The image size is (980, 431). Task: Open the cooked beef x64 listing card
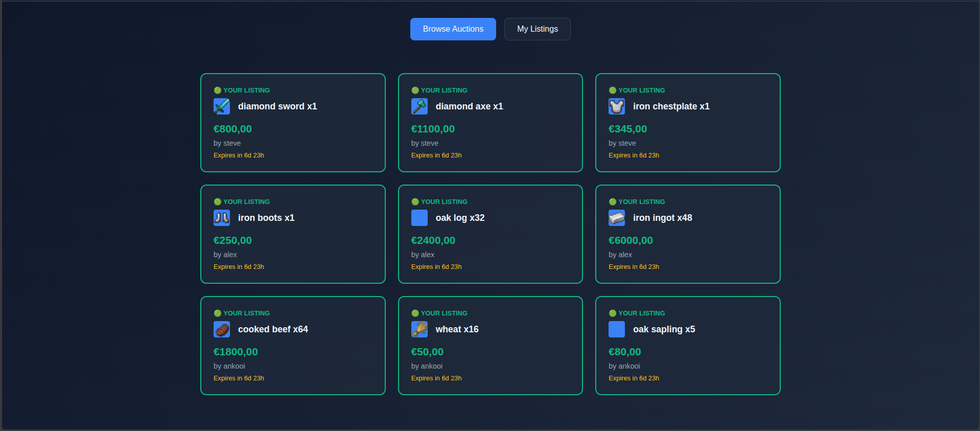click(293, 346)
